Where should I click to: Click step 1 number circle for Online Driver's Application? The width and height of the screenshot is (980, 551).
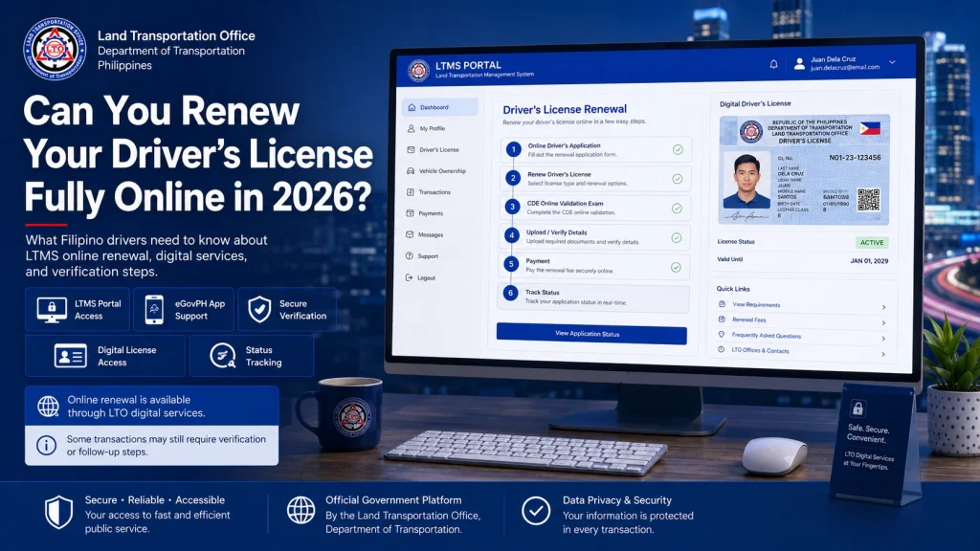click(x=513, y=149)
